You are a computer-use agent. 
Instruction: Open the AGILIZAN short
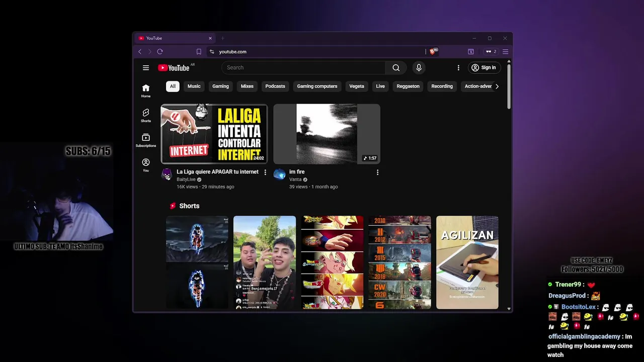tap(467, 262)
